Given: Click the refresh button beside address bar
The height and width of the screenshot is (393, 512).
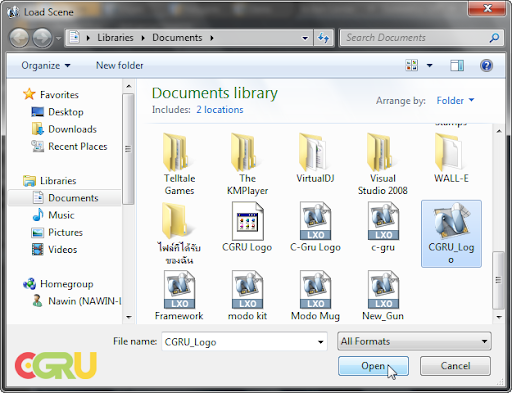Looking at the screenshot, I should 323,38.
